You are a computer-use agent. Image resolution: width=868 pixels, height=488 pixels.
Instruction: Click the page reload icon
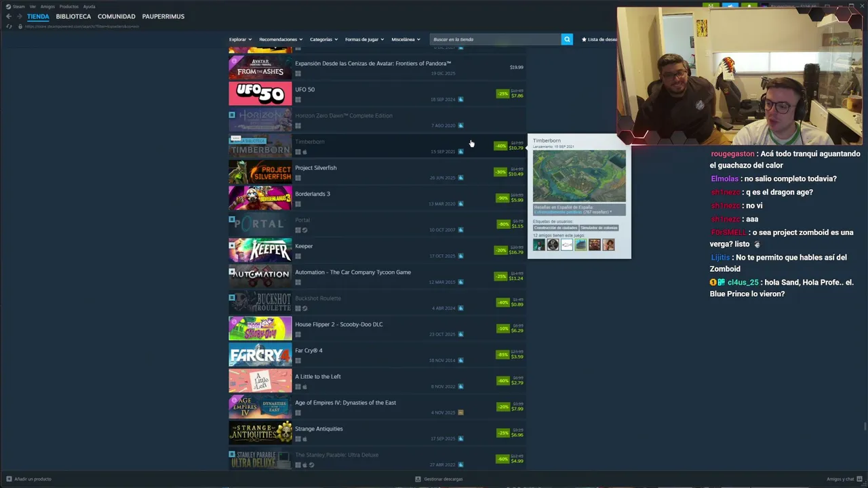tap(9, 26)
